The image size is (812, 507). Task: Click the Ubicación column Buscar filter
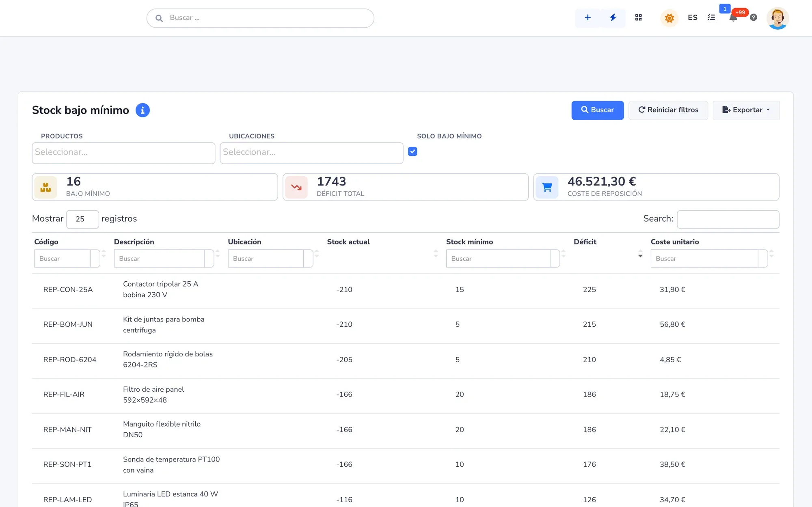point(270,259)
